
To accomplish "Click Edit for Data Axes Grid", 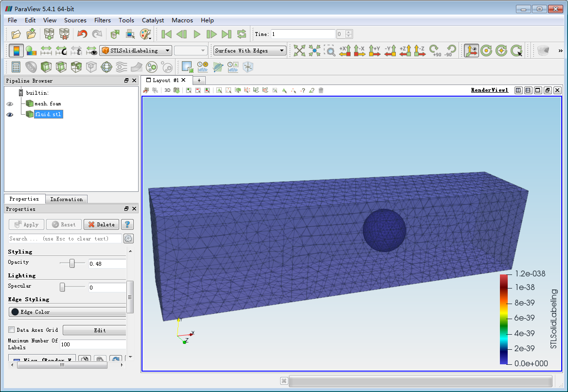I will click(x=95, y=330).
